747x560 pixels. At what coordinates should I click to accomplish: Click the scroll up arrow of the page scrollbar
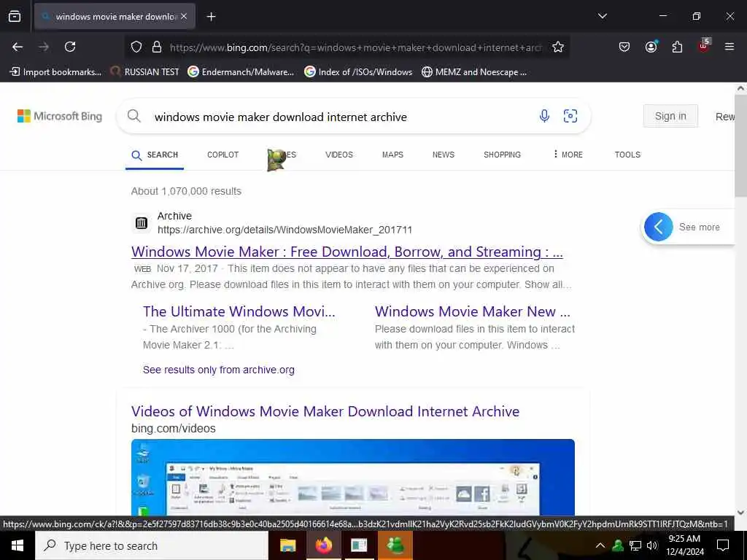(741, 88)
